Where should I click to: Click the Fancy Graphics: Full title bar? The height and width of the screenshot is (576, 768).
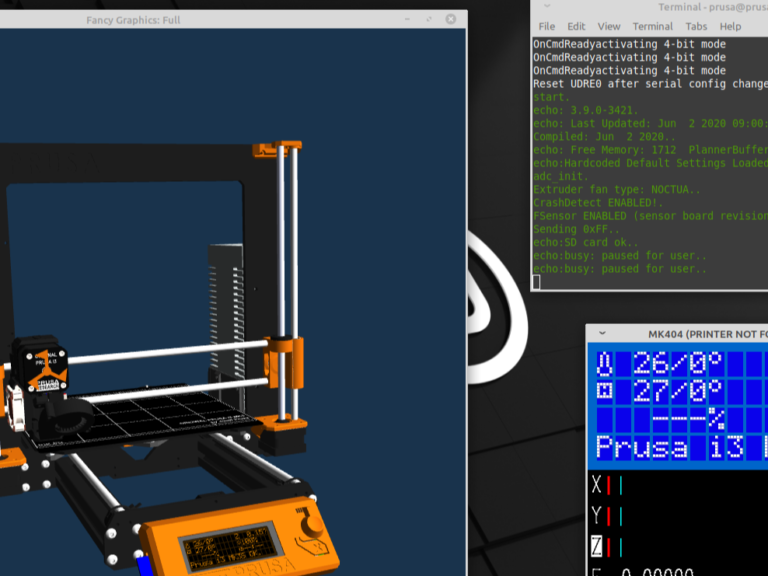point(233,20)
